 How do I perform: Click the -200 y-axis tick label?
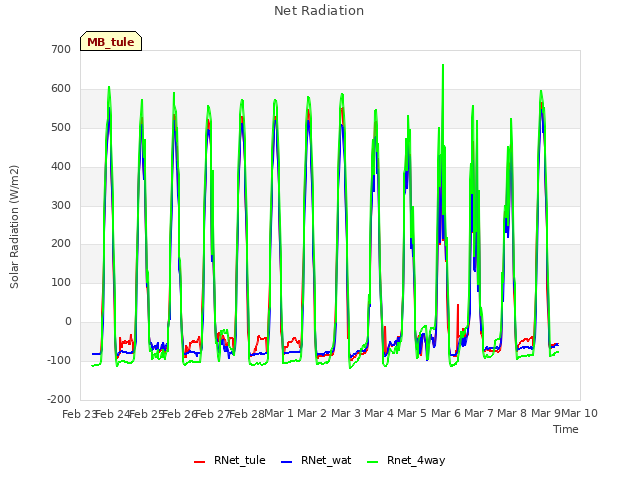[59, 399]
